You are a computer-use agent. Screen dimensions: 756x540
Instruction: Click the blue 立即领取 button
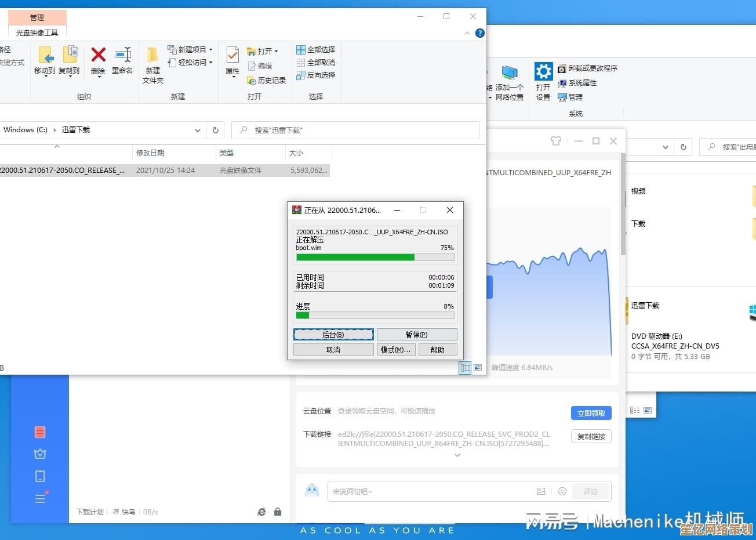pos(591,413)
